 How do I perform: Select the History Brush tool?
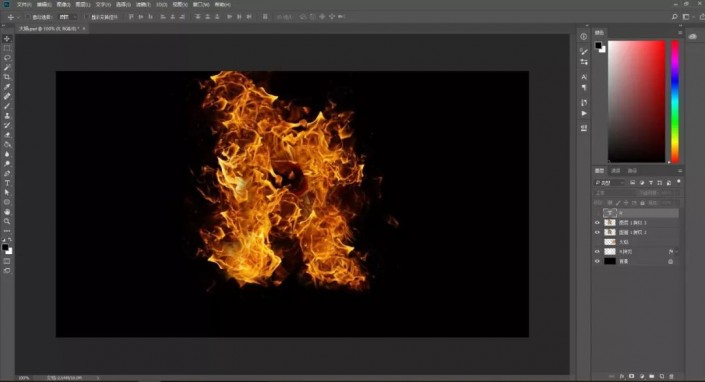tap(7, 125)
